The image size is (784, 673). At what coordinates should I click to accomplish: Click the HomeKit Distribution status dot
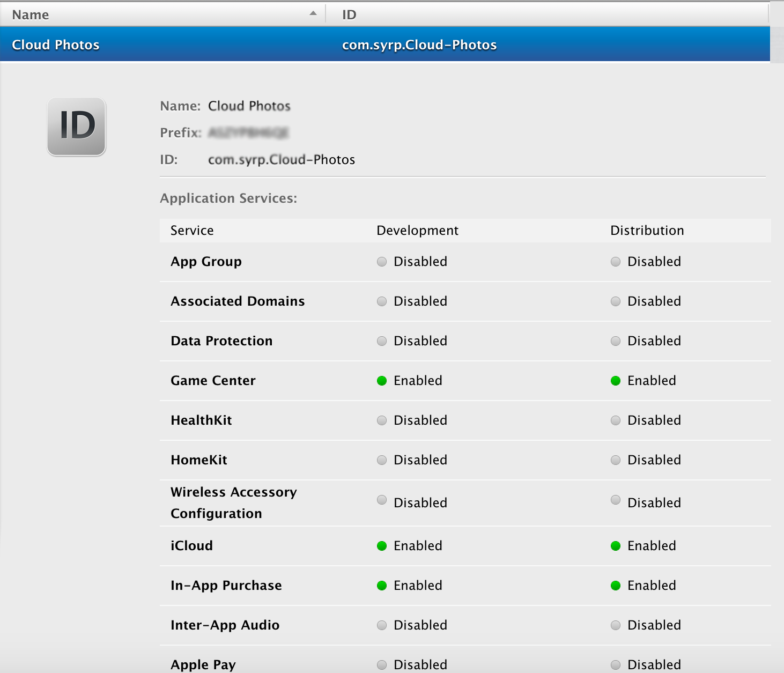[x=616, y=460]
